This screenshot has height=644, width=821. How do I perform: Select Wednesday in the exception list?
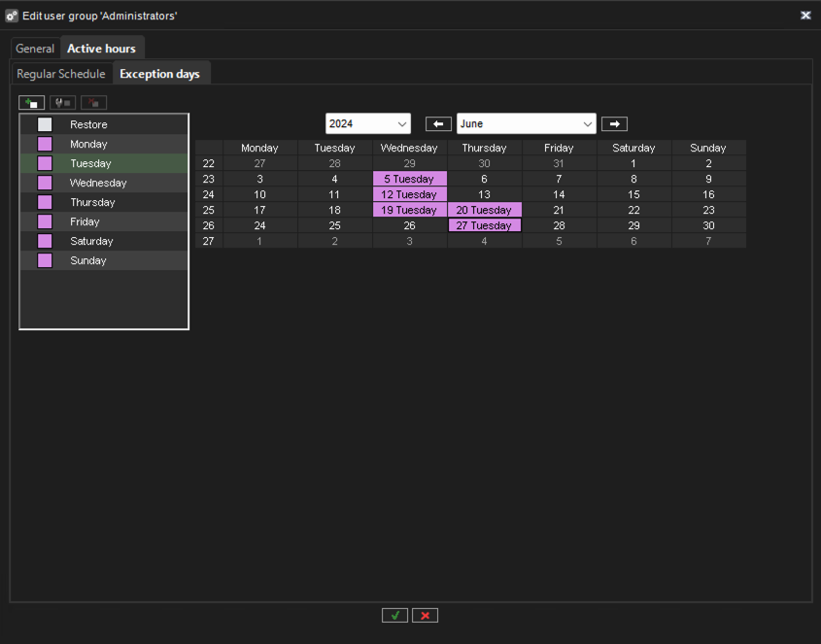tap(98, 183)
